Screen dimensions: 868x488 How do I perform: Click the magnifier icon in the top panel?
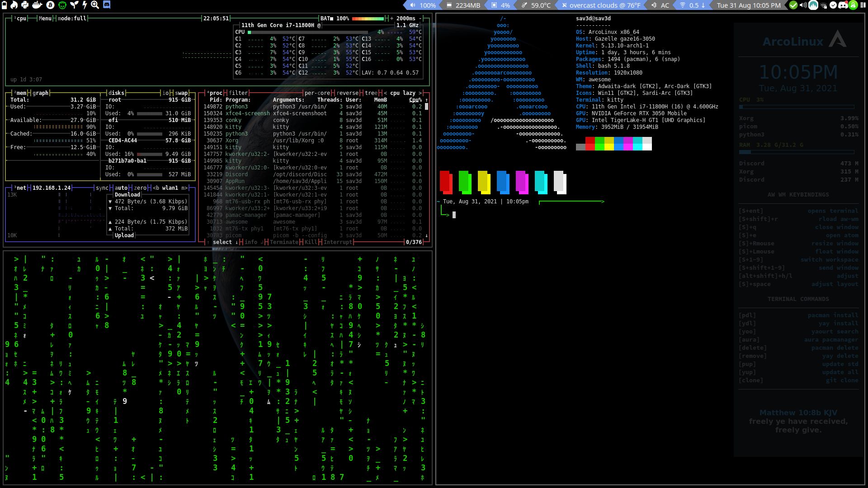pos(95,5)
